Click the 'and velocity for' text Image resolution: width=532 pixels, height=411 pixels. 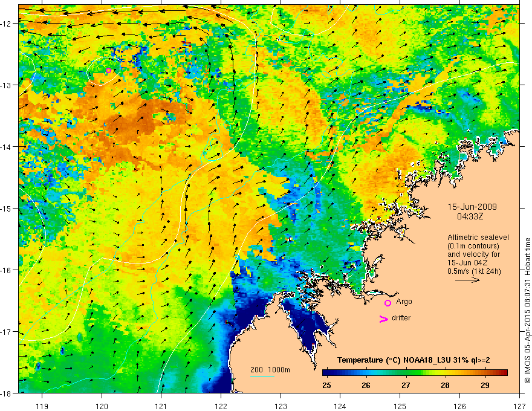[x=473, y=254]
